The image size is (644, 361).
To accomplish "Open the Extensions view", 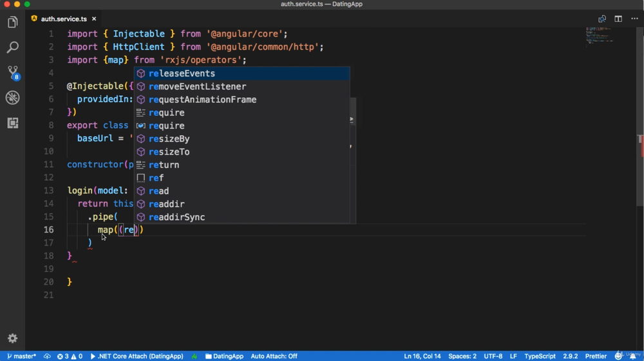I will (12, 123).
